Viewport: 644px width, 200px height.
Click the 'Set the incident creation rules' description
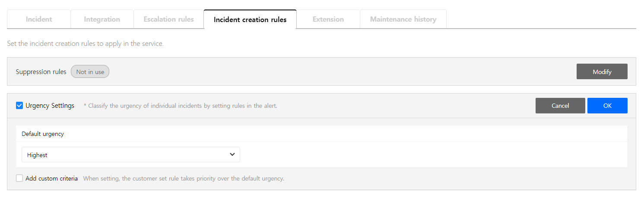(86, 44)
